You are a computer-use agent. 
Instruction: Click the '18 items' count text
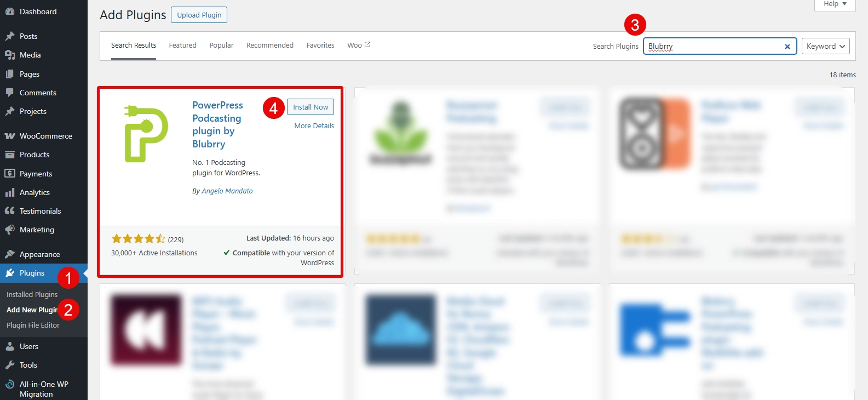pyautogui.click(x=842, y=75)
